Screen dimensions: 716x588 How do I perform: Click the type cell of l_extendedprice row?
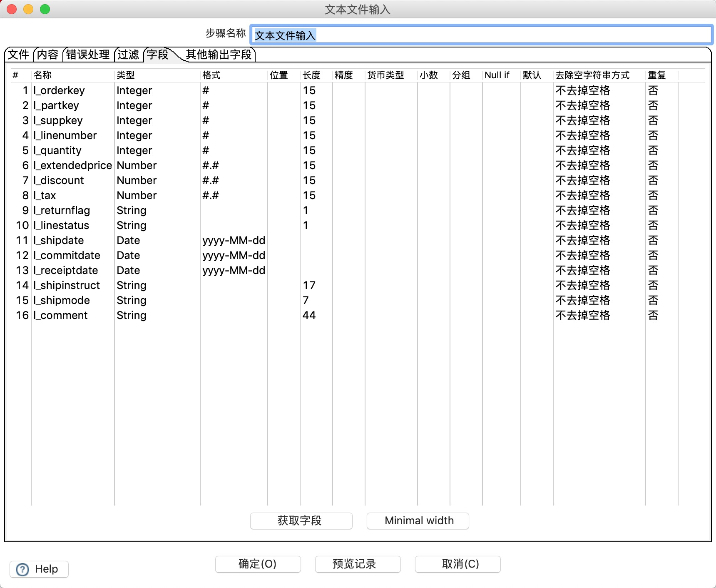(x=137, y=165)
